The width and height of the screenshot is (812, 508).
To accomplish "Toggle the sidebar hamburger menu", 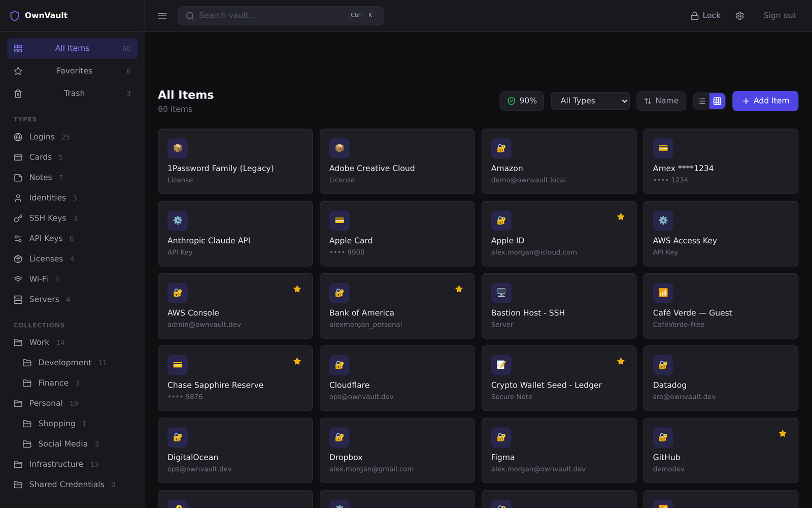I will (162, 16).
